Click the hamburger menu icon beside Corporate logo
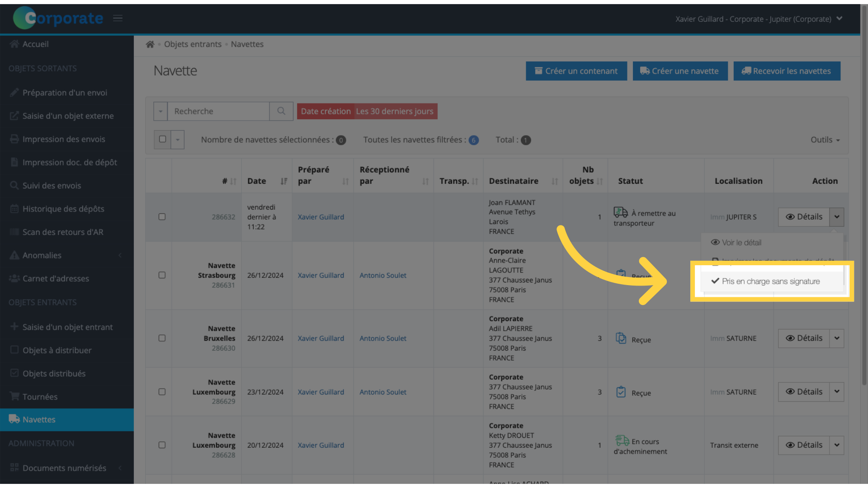 (118, 18)
